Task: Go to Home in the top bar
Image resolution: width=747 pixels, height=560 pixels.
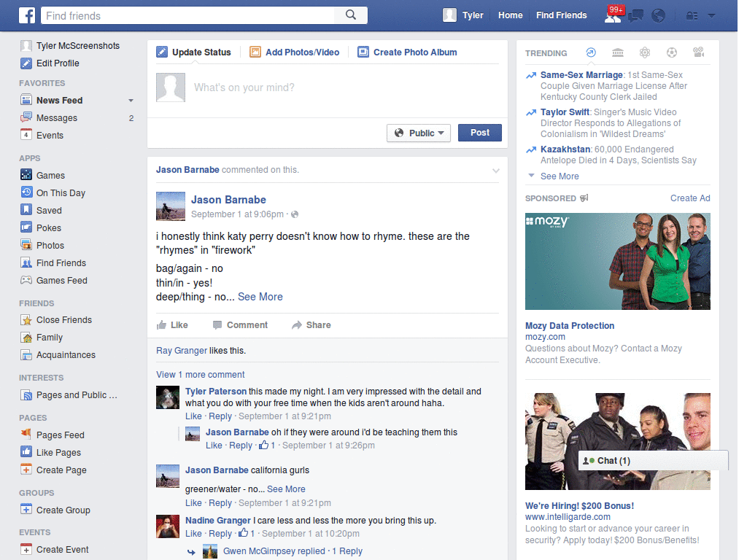Action: tap(510, 15)
